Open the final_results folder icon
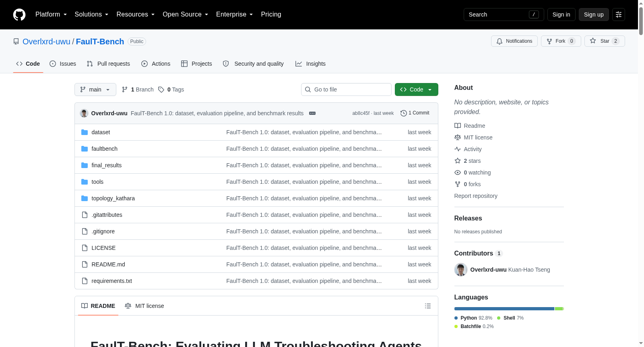This screenshot has height=347, width=644. click(85, 165)
